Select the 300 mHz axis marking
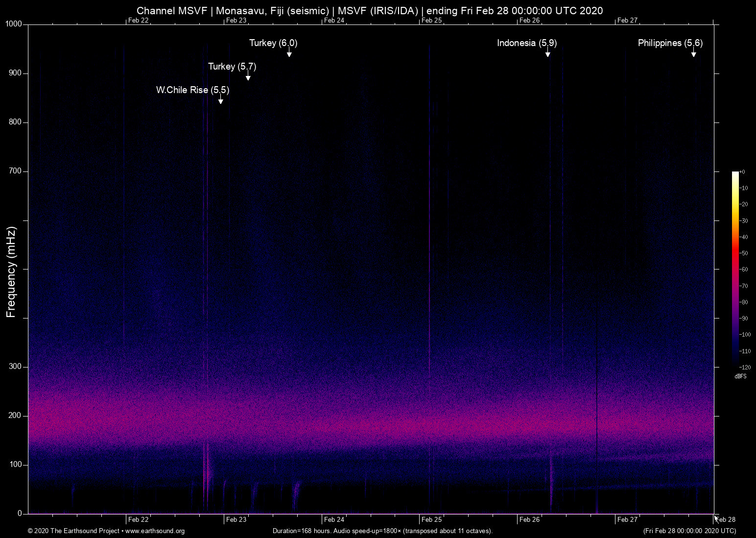Image resolution: width=756 pixels, height=538 pixels. [x=15, y=366]
